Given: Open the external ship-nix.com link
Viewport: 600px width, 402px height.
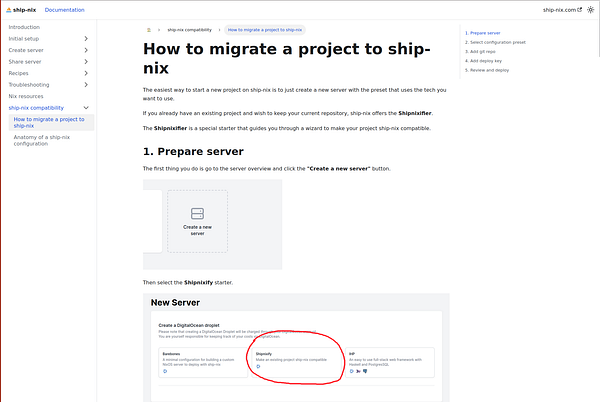Looking at the screenshot, I should click(562, 10).
